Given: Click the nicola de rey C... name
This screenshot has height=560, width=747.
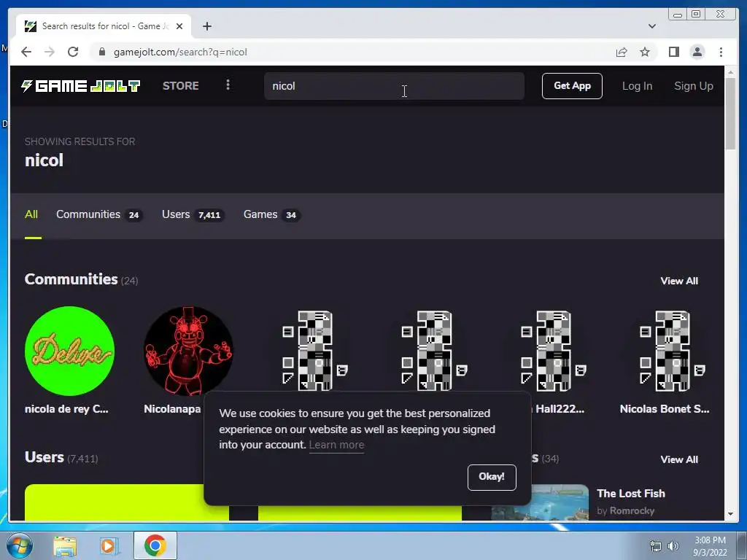Looking at the screenshot, I should (66, 409).
